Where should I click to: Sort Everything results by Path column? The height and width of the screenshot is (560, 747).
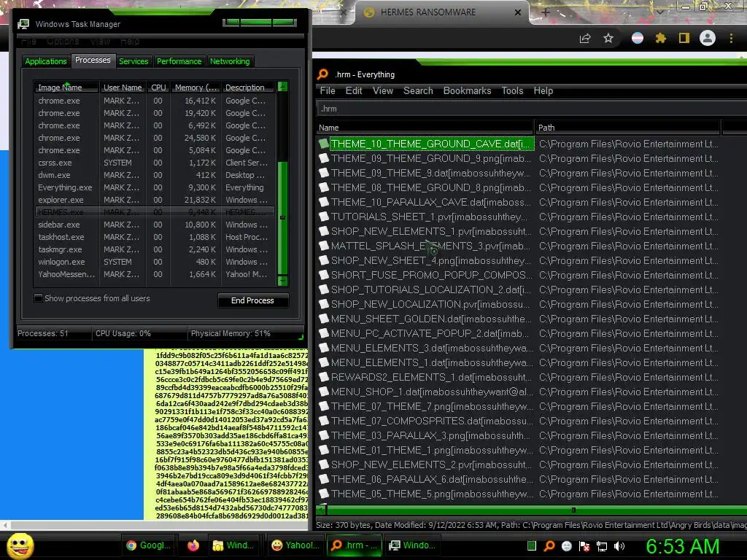627,128
